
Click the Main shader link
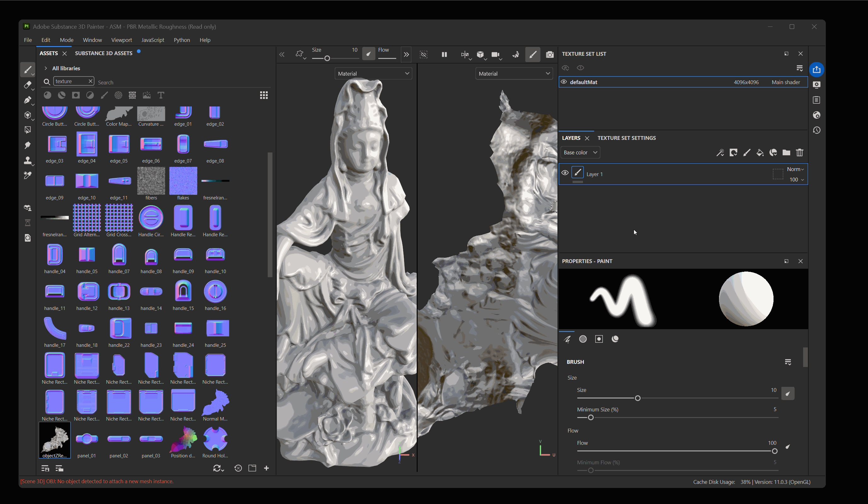point(785,82)
